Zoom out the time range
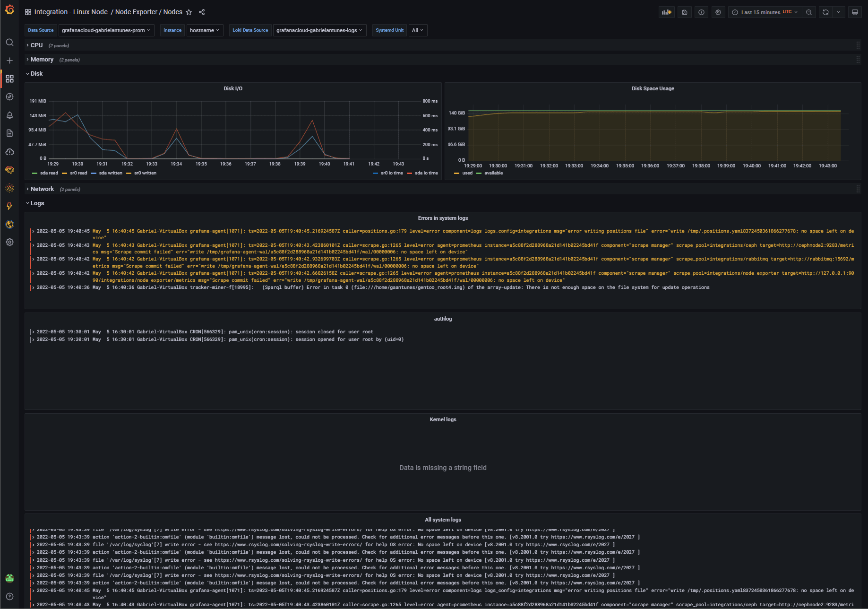The width and height of the screenshot is (868, 609). point(809,12)
